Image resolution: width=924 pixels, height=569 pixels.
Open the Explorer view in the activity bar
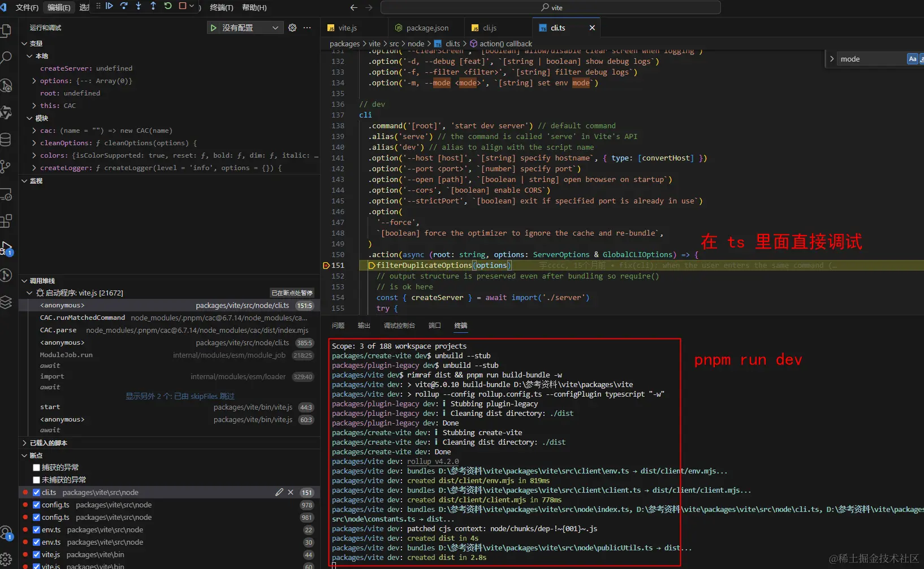tap(6, 31)
